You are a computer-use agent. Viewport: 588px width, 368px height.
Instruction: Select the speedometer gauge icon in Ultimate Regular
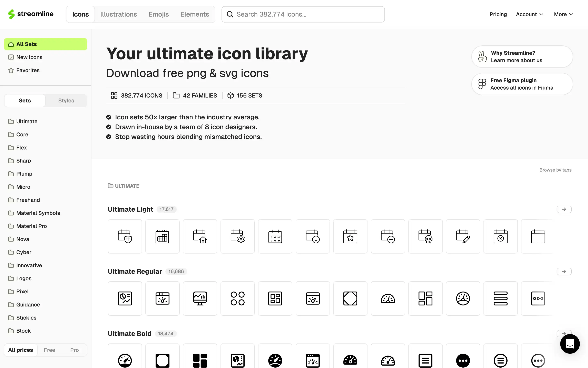click(x=388, y=298)
